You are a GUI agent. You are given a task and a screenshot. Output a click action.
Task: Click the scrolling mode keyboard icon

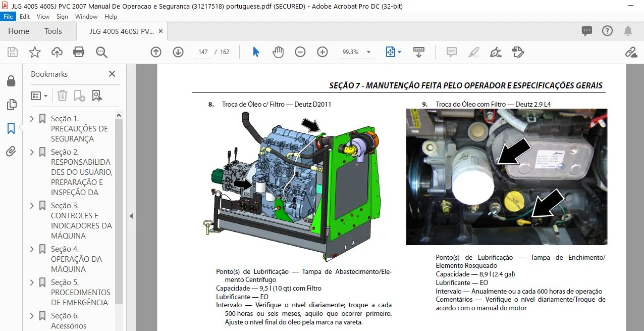coord(418,52)
